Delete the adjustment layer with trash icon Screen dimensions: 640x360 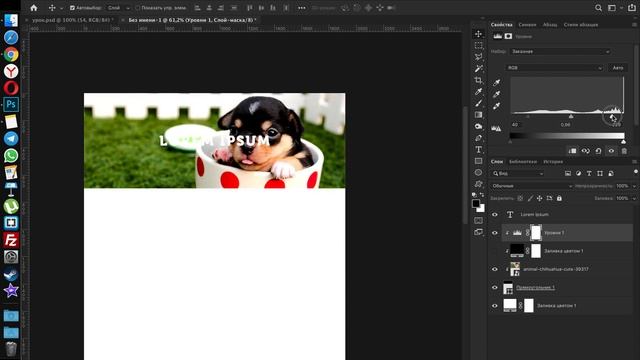coord(624,151)
